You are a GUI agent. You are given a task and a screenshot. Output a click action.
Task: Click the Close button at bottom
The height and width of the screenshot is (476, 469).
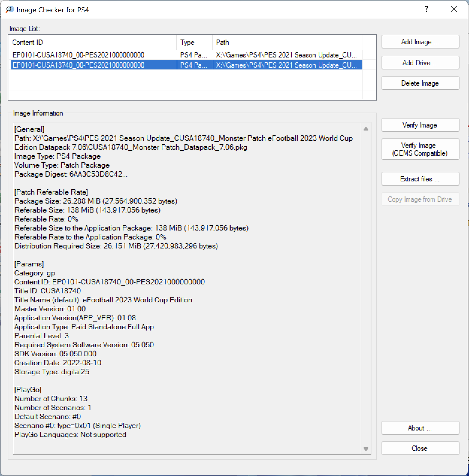click(x=420, y=448)
